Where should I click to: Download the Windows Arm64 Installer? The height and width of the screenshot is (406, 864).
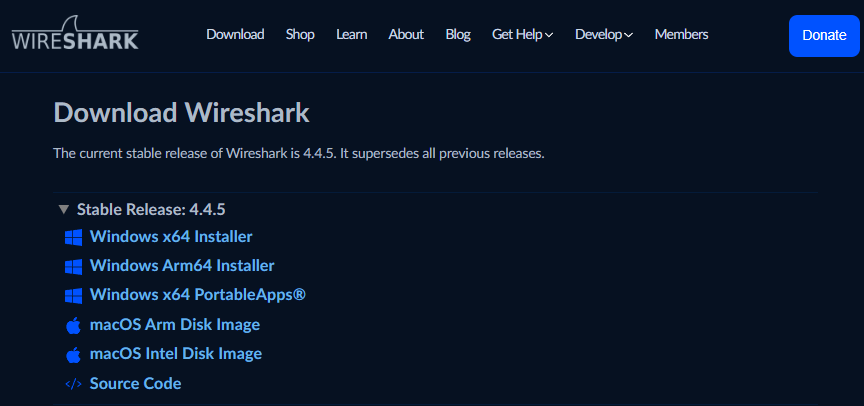(182, 266)
